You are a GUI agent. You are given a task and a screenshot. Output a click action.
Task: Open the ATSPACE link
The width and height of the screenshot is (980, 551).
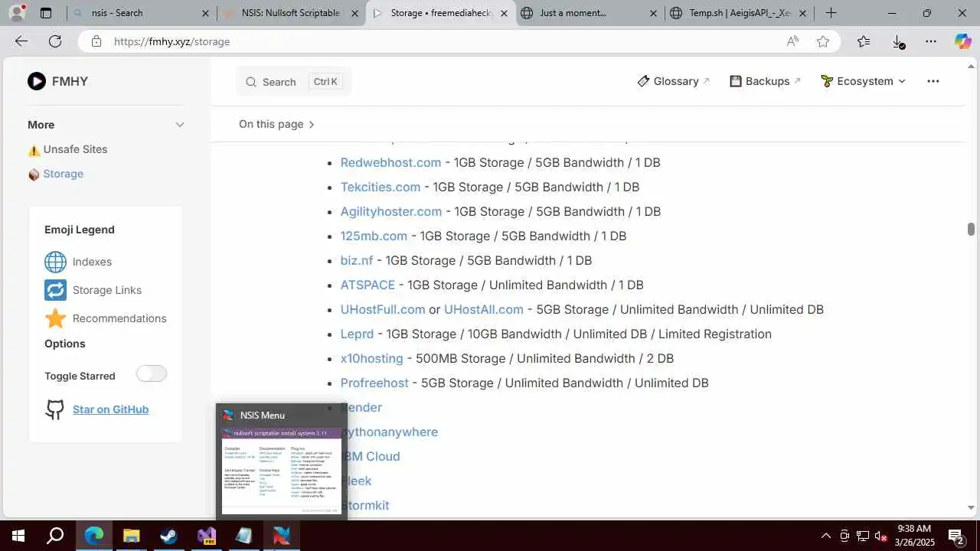pyautogui.click(x=367, y=285)
